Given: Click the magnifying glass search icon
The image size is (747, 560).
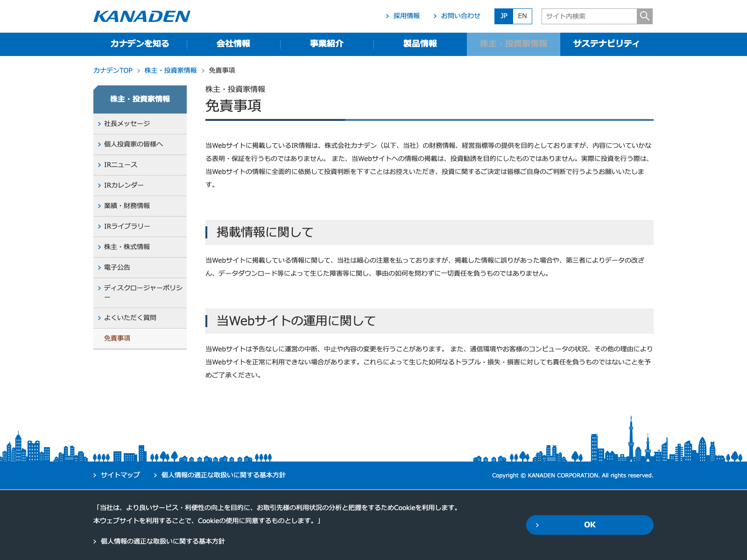Looking at the screenshot, I should tap(644, 16).
